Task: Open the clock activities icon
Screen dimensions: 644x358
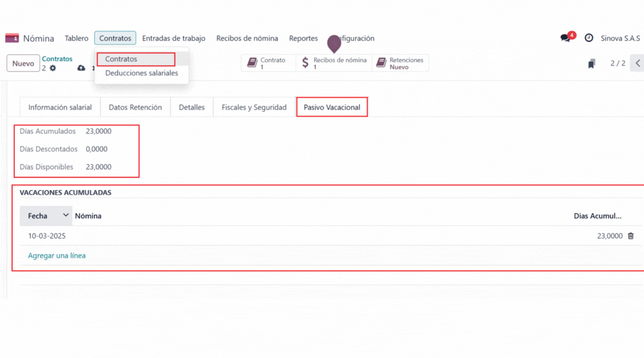Action: coord(589,38)
